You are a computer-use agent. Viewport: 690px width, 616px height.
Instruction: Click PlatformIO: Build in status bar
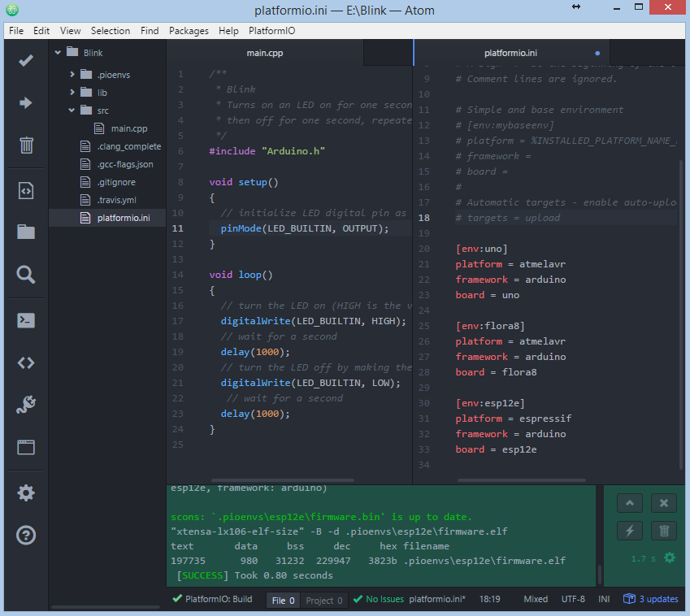pyautogui.click(x=219, y=599)
